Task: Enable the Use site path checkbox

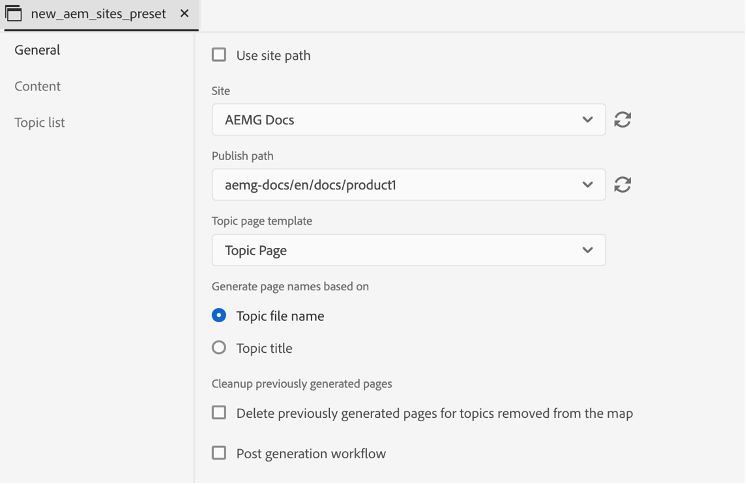Action: pyautogui.click(x=219, y=55)
